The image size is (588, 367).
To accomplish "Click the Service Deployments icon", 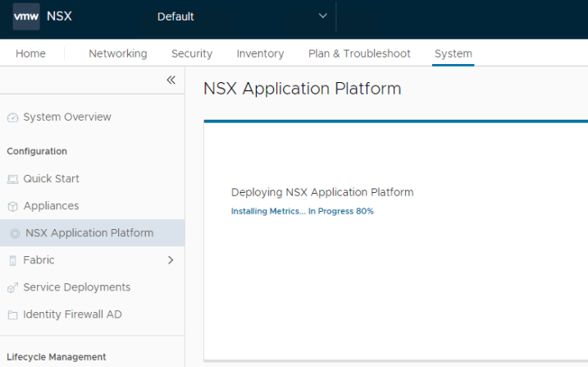I will point(13,288).
